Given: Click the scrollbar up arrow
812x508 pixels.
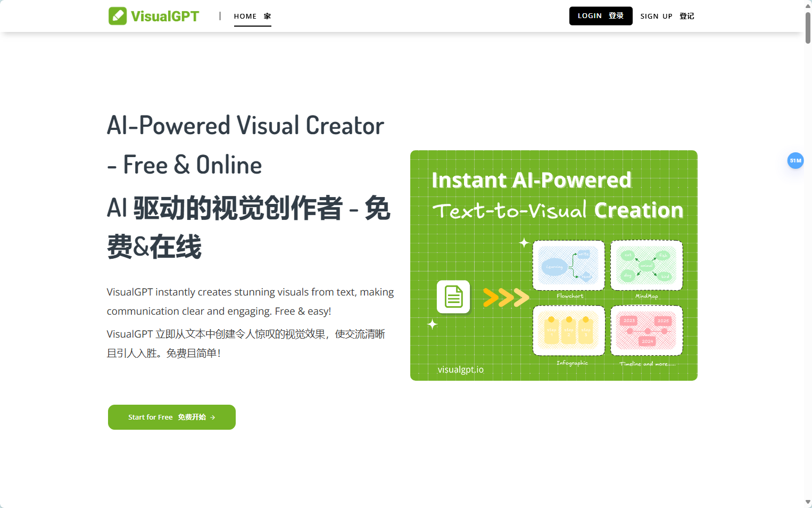Looking at the screenshot, I should (808, 5).
